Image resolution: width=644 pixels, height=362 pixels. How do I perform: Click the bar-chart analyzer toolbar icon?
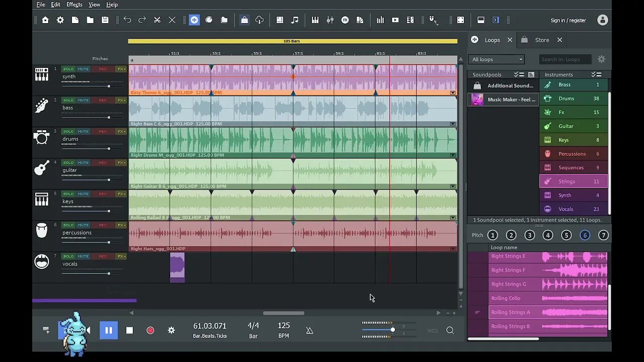380,20
